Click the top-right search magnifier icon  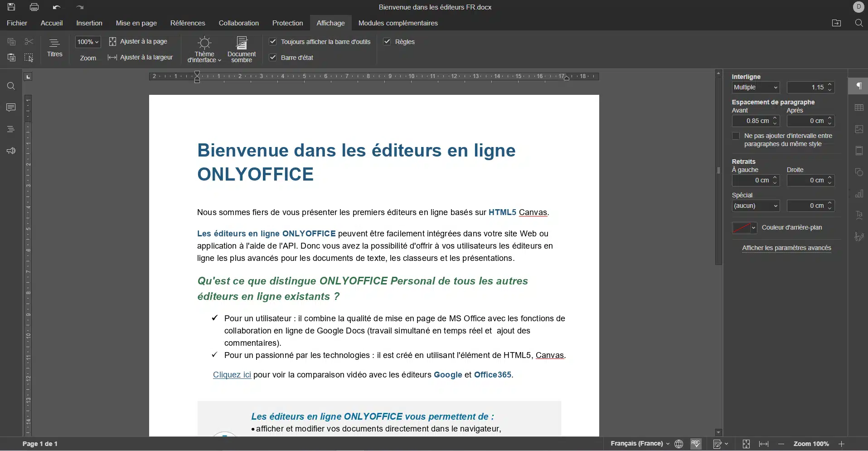pyautogui.click(x=859, y=23)
